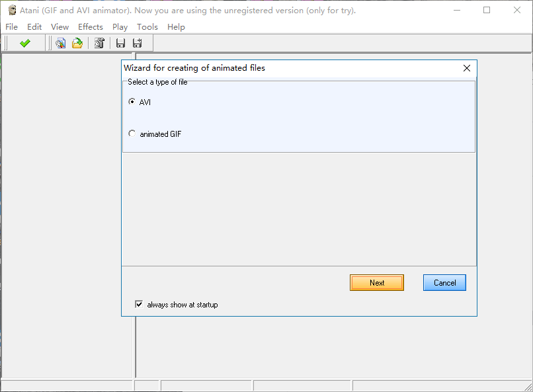Open the Help menu

[176, 27]
